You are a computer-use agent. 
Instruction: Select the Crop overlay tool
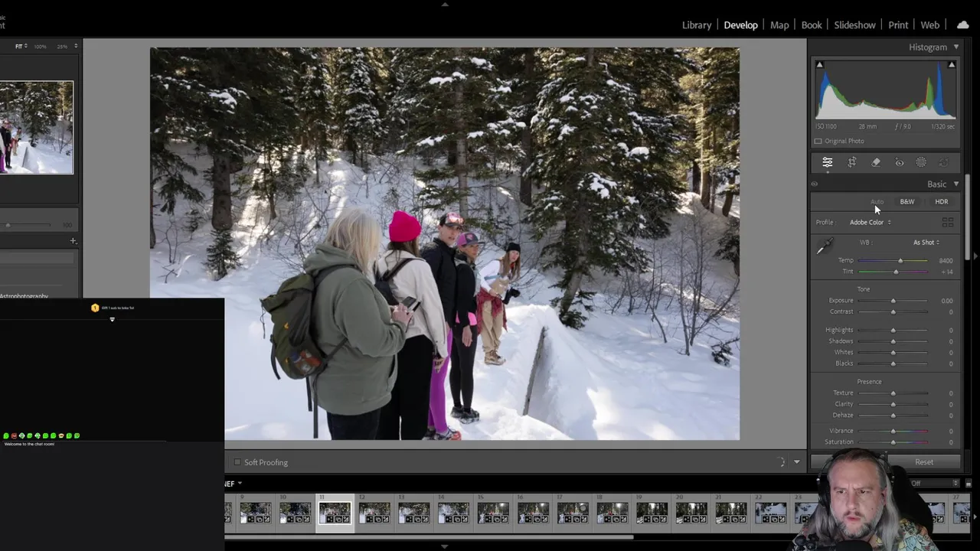coord(851,162)
